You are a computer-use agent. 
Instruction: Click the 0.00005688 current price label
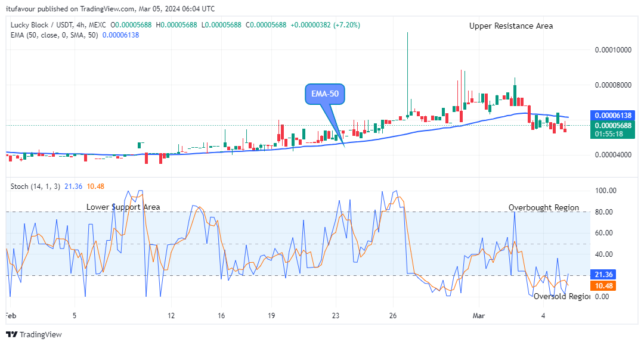click(x=612, y=126)
